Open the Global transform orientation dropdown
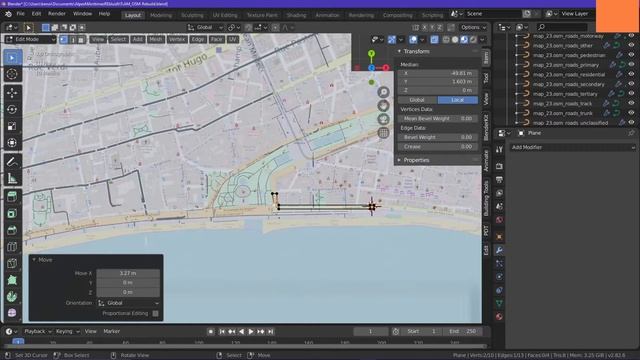This screenshot has height=360, width=640. [205, 27]
